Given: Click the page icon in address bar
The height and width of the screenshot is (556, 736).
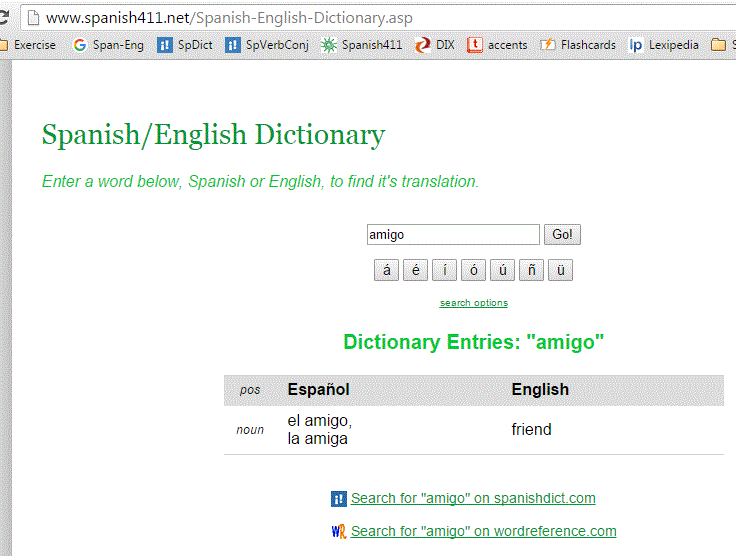Looking at the screenshot, I should tap(33, 18).
